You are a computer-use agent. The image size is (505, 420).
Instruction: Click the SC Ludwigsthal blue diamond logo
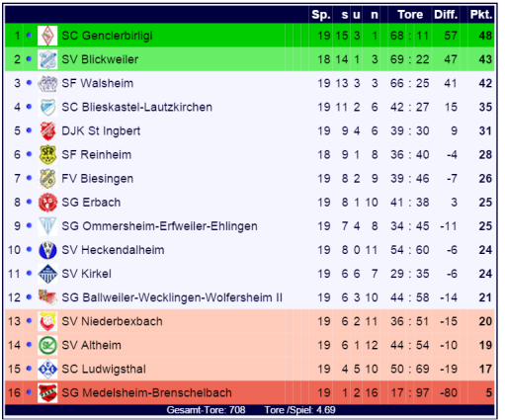click(47, 369)
